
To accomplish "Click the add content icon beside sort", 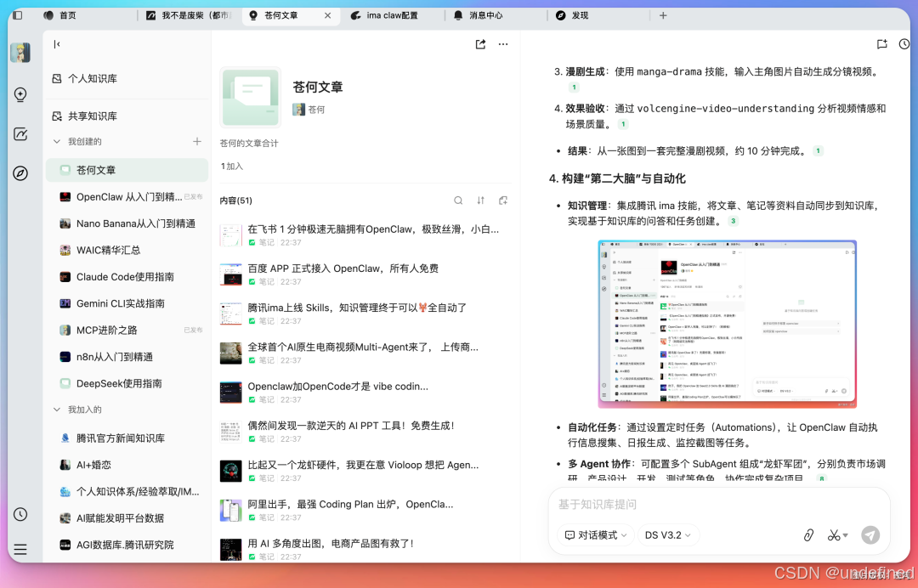I will [x=503, y=201].
